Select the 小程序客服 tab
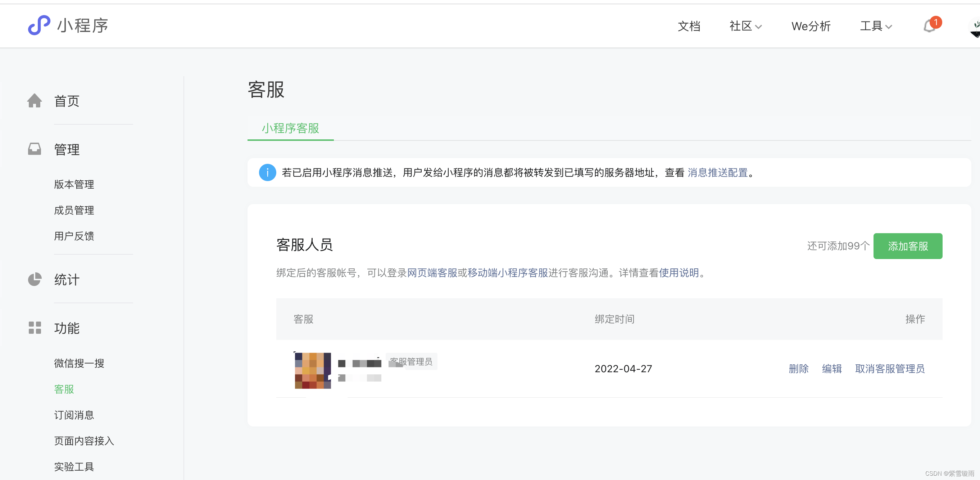The height and width of the screenshot is (480, 980). tap(290, 129)
